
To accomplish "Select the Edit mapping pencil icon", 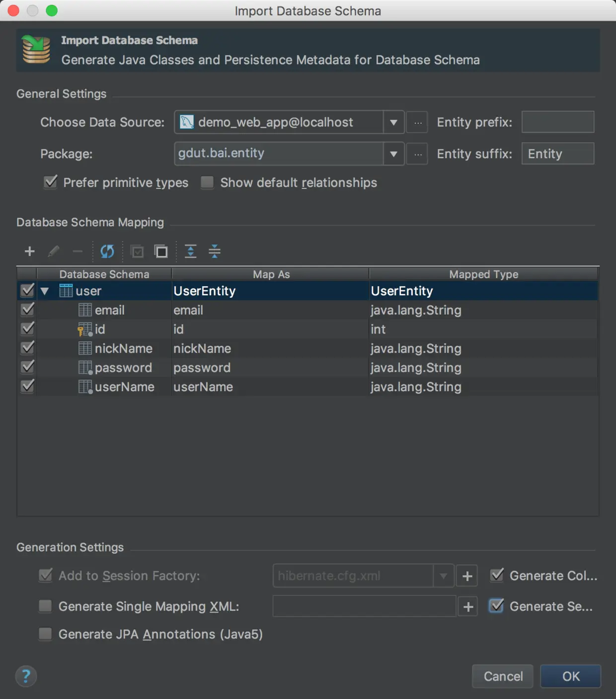I will [54, 252].
